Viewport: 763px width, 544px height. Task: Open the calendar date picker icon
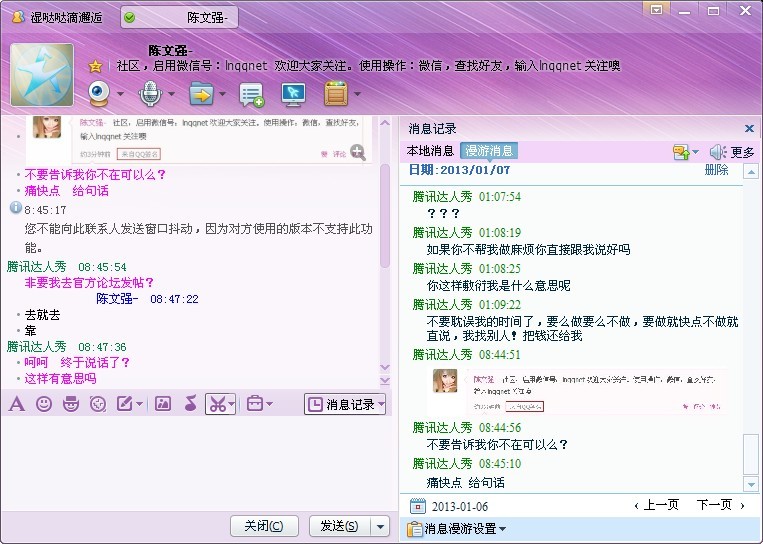click(418, 506)
